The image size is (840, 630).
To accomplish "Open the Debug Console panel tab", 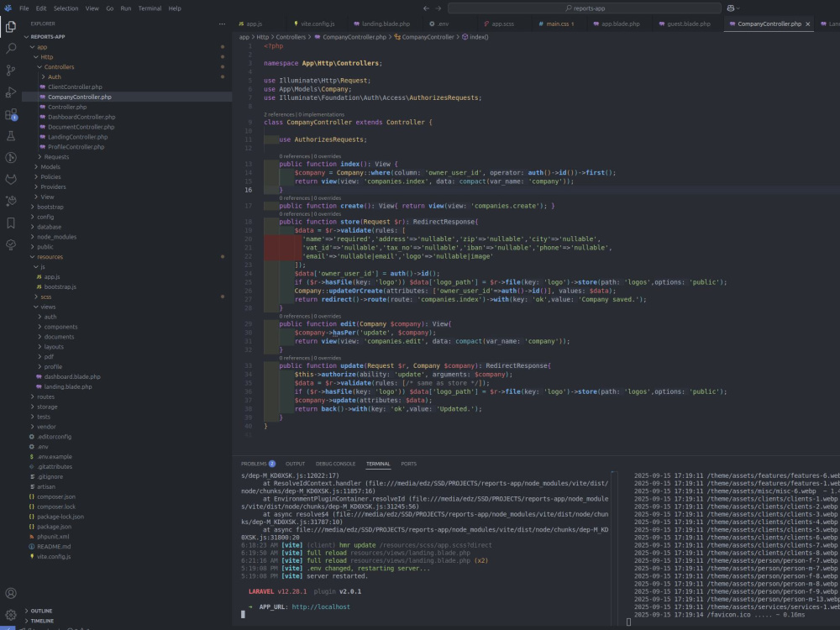I will [x=335, y=464].
